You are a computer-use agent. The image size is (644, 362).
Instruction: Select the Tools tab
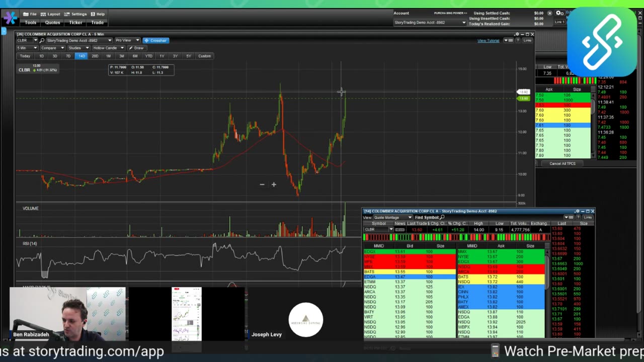(31, 23)
